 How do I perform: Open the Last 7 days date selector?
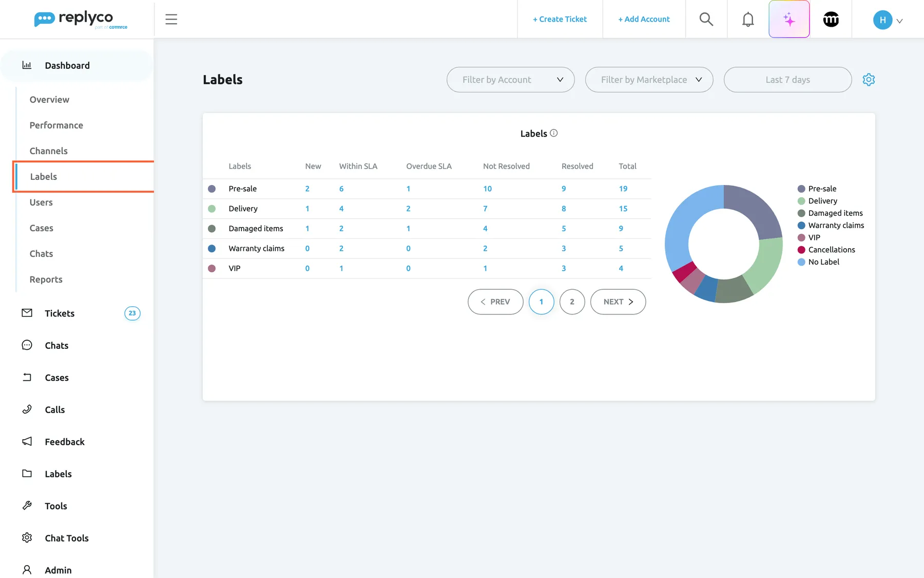pos(787,80)
